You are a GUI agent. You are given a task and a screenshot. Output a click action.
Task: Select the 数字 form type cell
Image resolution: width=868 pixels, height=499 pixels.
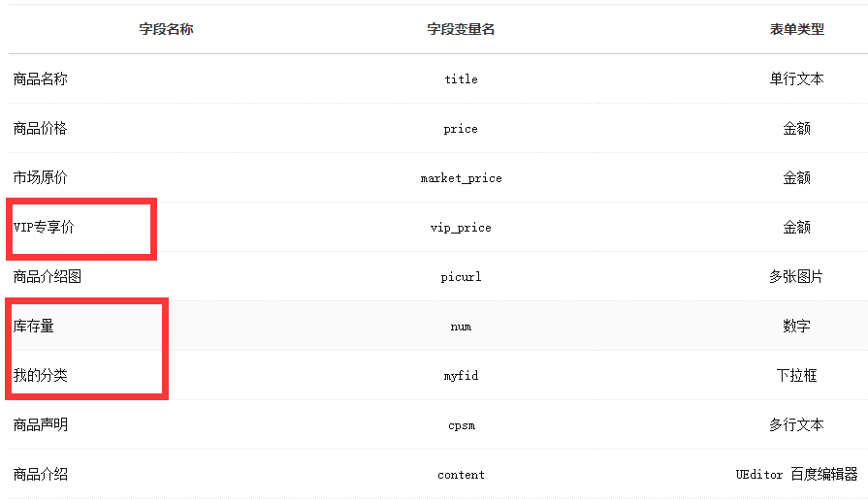tap(796, 327)
